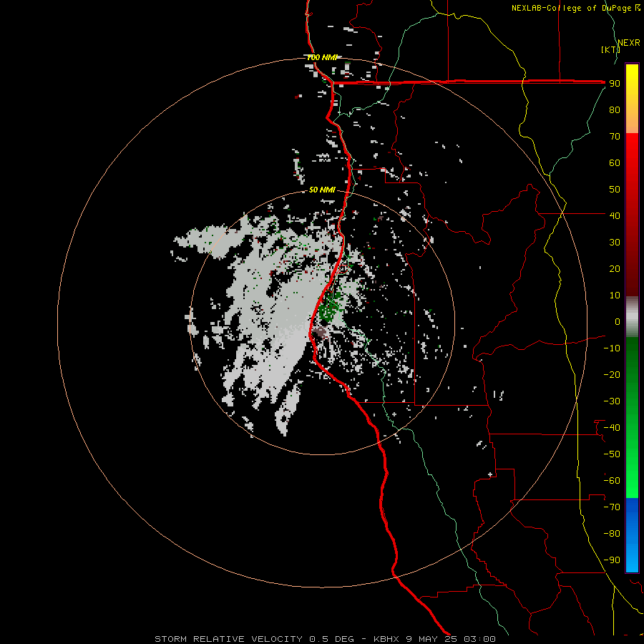Click the -80 value on velocity scale
This screenshot has width=644, height=644.
pyautogui.click(x=612, y=534)
